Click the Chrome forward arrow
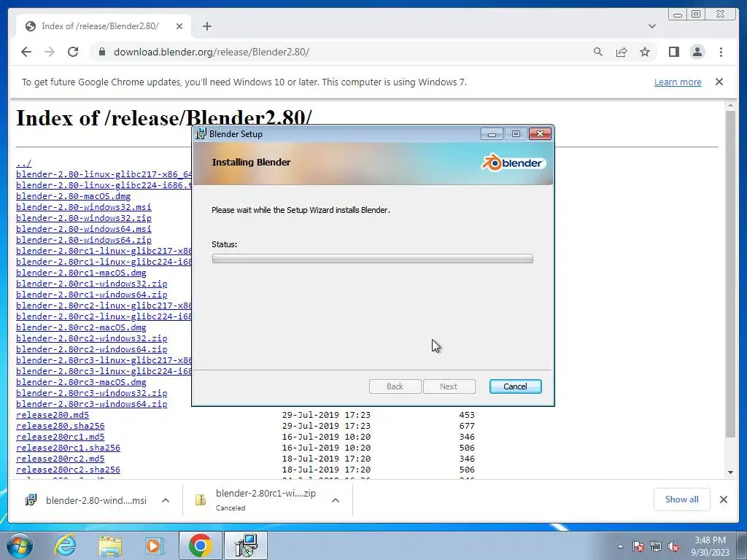 click(x=50, y=52)
